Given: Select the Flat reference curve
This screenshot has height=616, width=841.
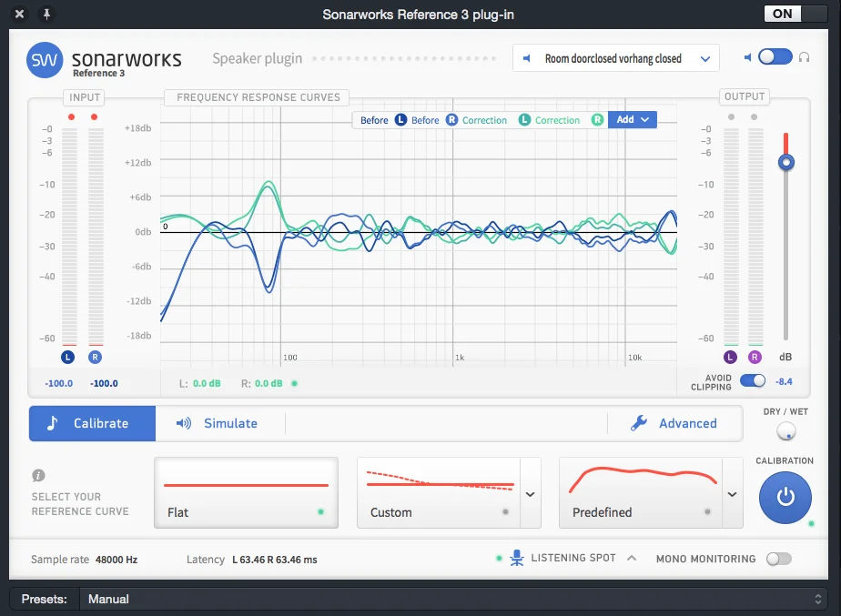Looking at the screenshot, I should 246,492.
